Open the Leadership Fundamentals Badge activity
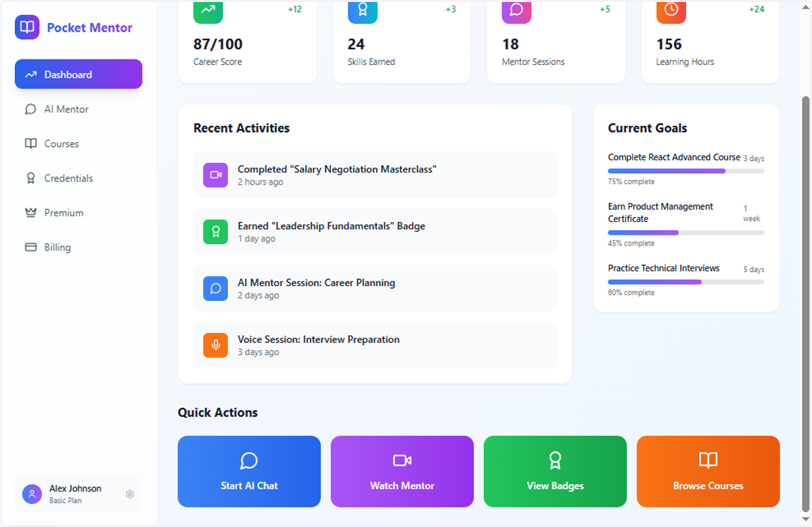This screenshot has height=527, width=812. [x=375, y=231]
